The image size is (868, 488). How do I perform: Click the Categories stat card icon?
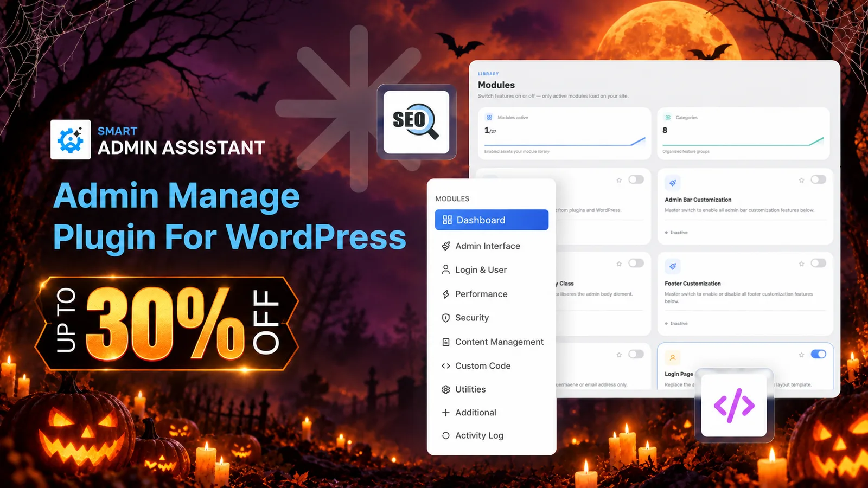coord(668,117)
